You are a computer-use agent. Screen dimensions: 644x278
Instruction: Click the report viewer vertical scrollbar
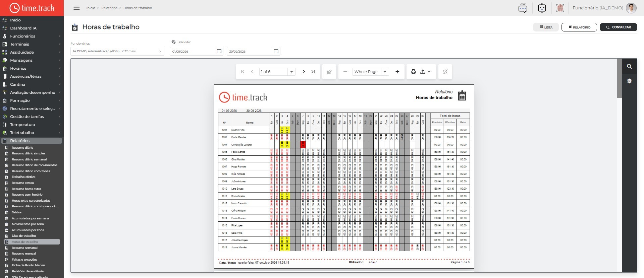tap(619, 79)
